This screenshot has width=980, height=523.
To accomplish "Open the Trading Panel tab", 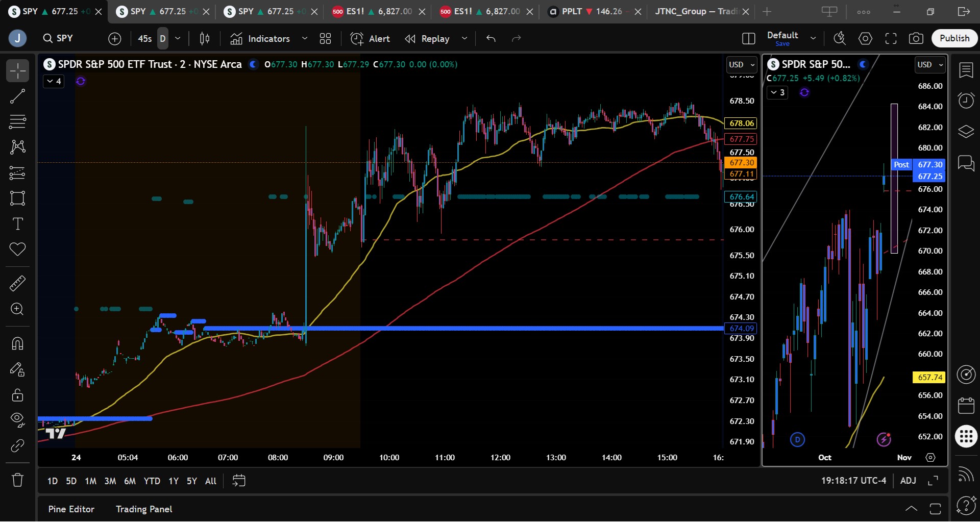I will [144, 509].
